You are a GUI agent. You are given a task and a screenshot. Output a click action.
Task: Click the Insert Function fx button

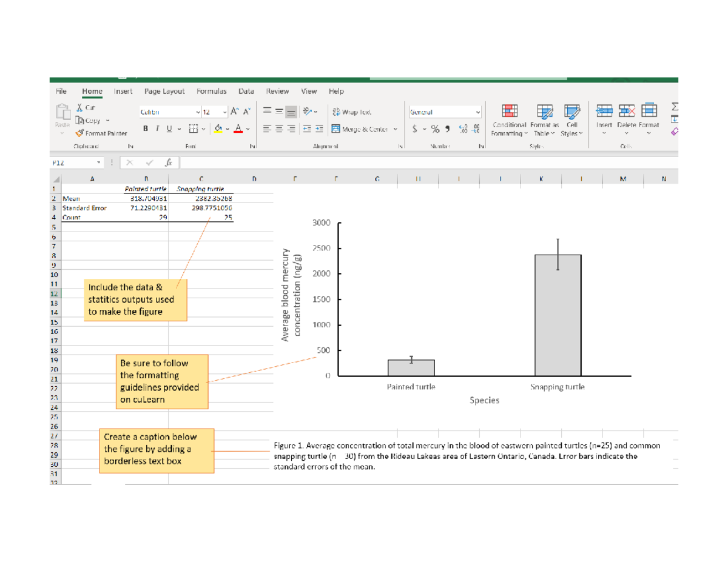[167, 162]
